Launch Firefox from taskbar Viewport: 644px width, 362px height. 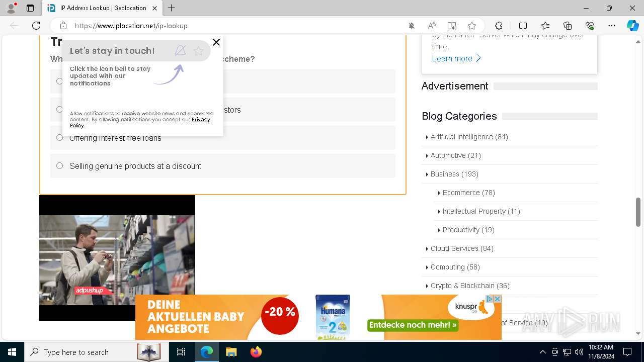point(256,352)
